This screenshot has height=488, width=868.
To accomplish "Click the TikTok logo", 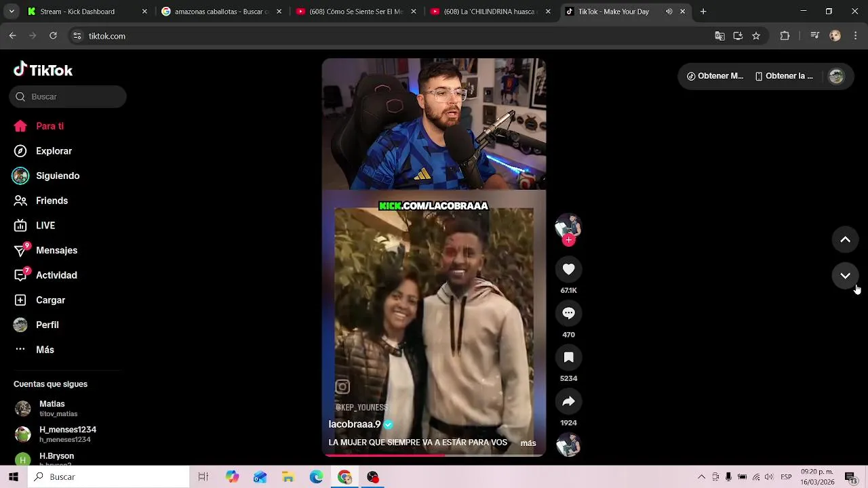I will click(43, 70).
